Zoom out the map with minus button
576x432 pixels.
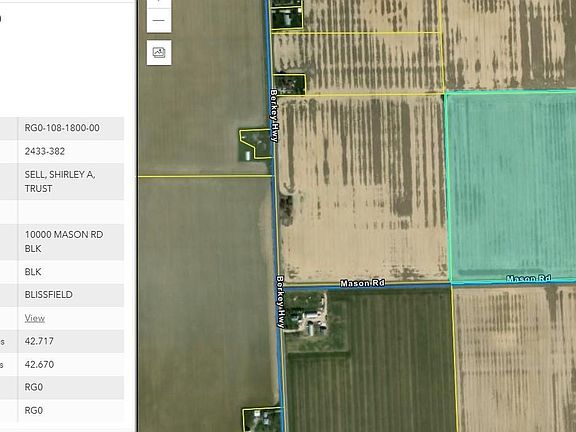(x=159, y=21)
